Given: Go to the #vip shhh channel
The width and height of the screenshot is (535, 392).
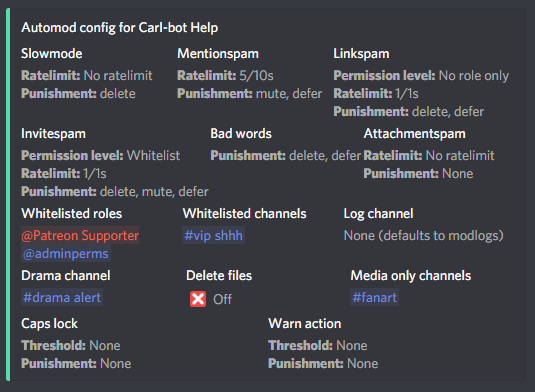Looking at the screenshot, I should coord(213,235).
